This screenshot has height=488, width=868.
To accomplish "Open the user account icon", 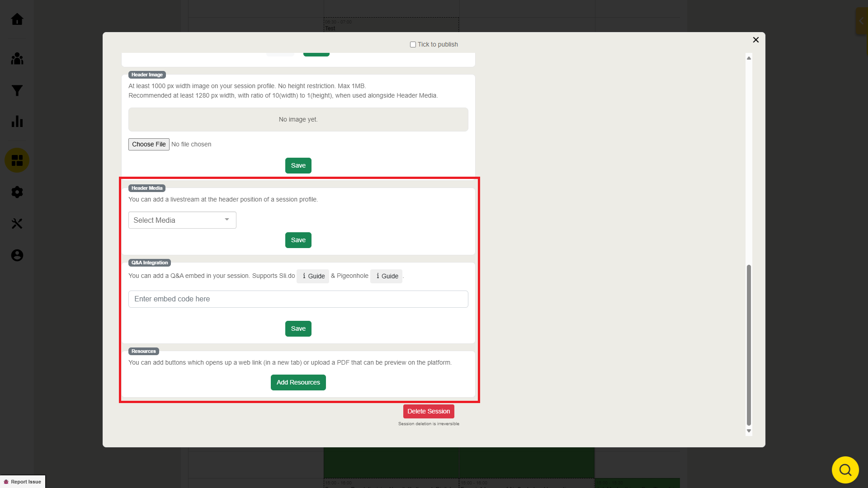I will 17,255.
